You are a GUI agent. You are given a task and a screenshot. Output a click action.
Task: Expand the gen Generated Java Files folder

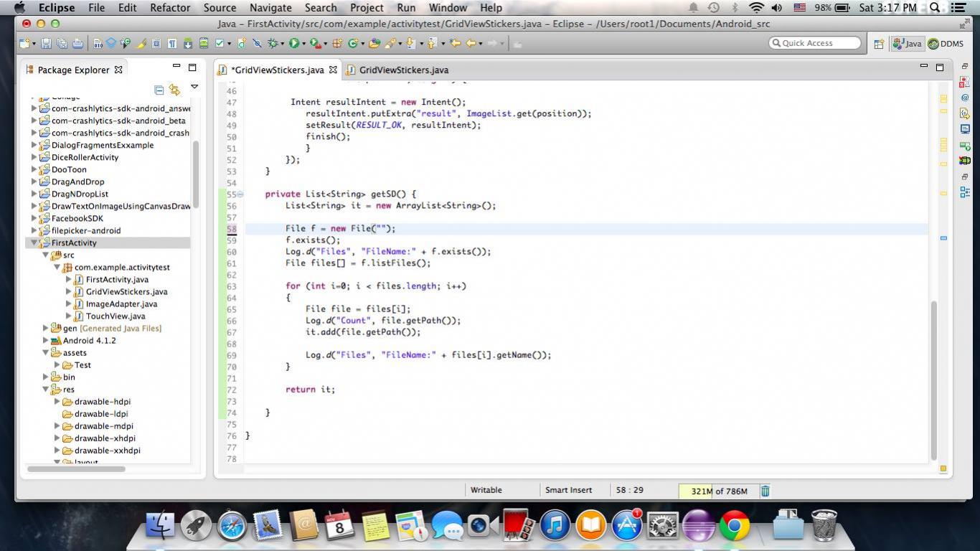(x=45, y=328)
